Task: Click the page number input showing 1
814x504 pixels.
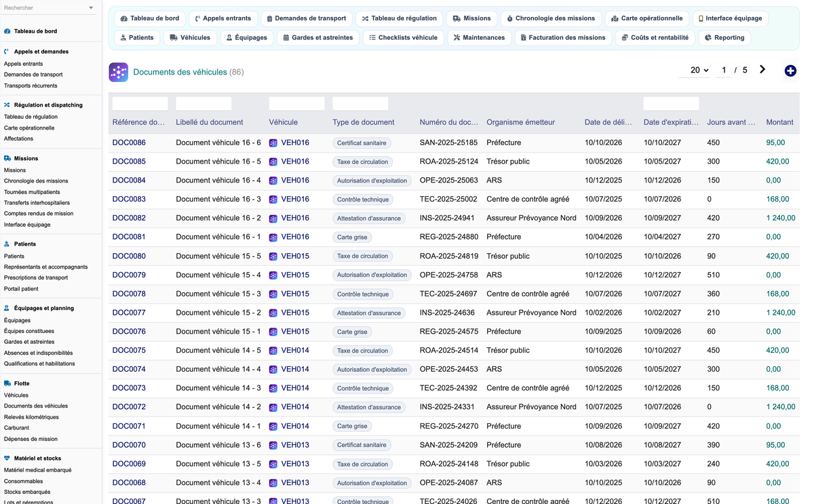Action: point(724,70)
